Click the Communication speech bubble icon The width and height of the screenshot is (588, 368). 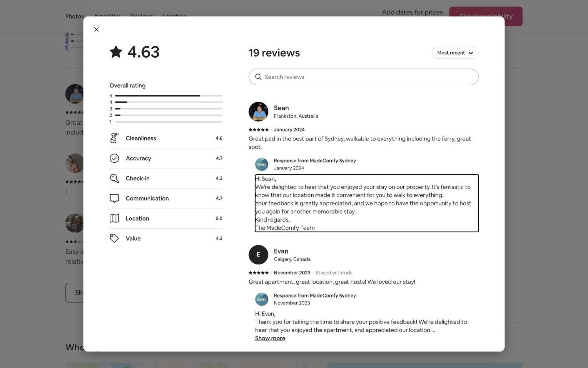click(114, 198)
